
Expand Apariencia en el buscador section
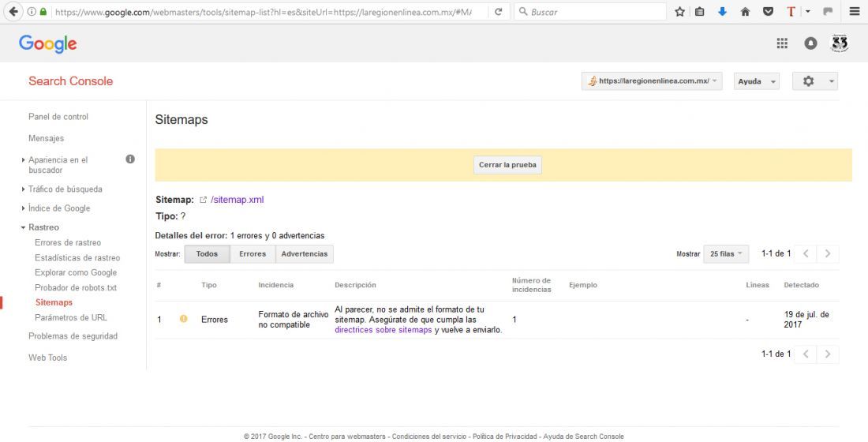tap(23, 159)
